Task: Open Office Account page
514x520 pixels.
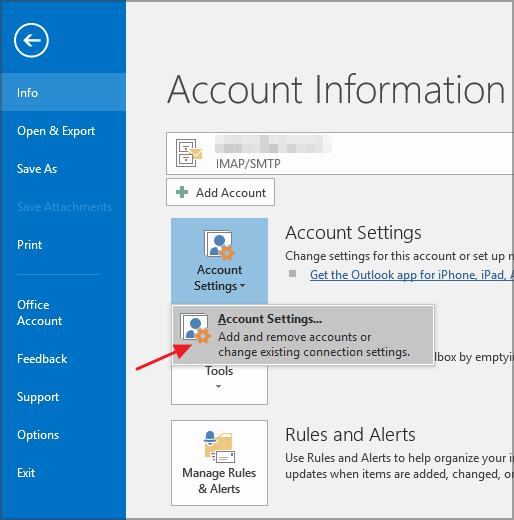Action: (x=39, y=313)
